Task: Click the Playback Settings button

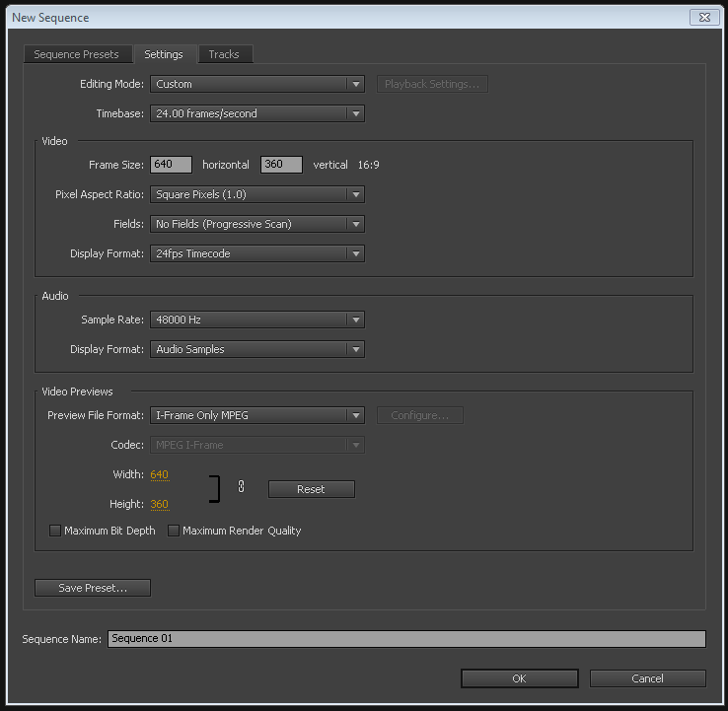Action: 432,84
